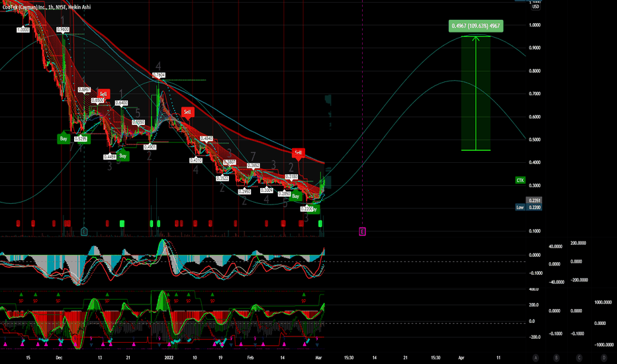Click the 0.4901 pivot price label
Screen dimensions: 617x364
click(150, 147)
